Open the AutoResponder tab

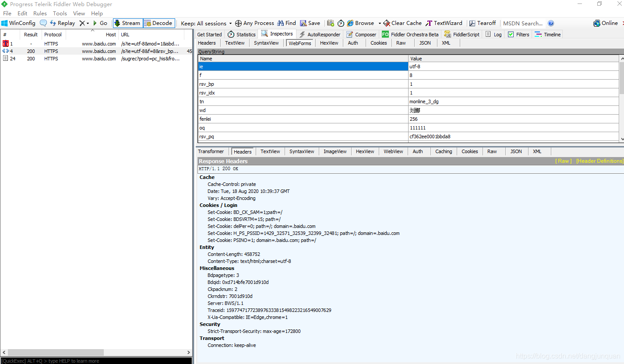tap(320, 35)
